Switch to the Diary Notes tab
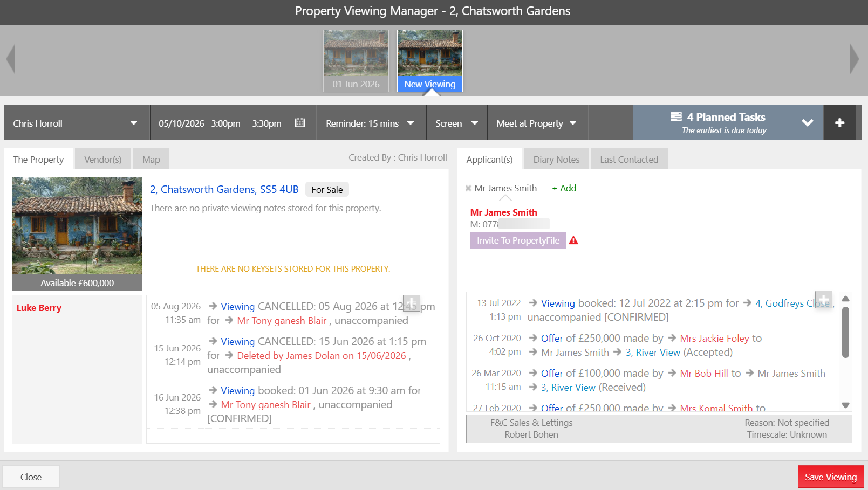 (556, 159)
